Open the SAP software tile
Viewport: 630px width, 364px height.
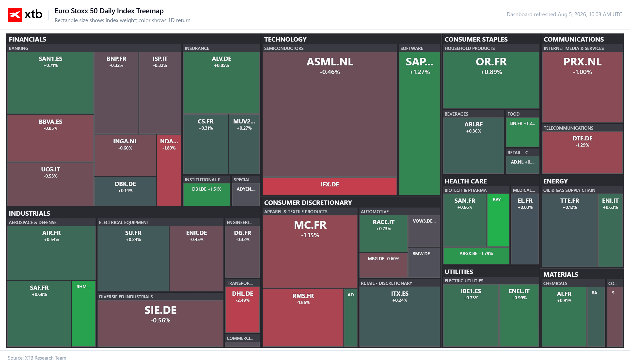pos(419,123)
